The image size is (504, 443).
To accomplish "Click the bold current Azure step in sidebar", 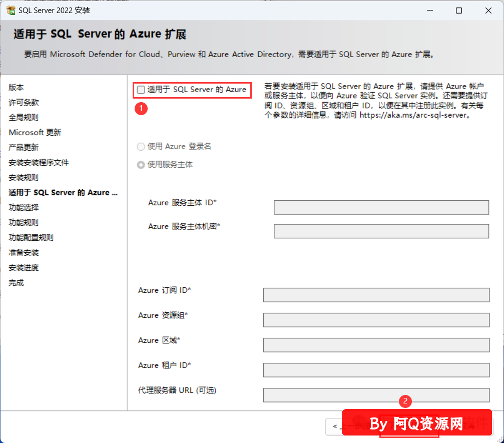I will pyautogui.click(x=63, y=193).
